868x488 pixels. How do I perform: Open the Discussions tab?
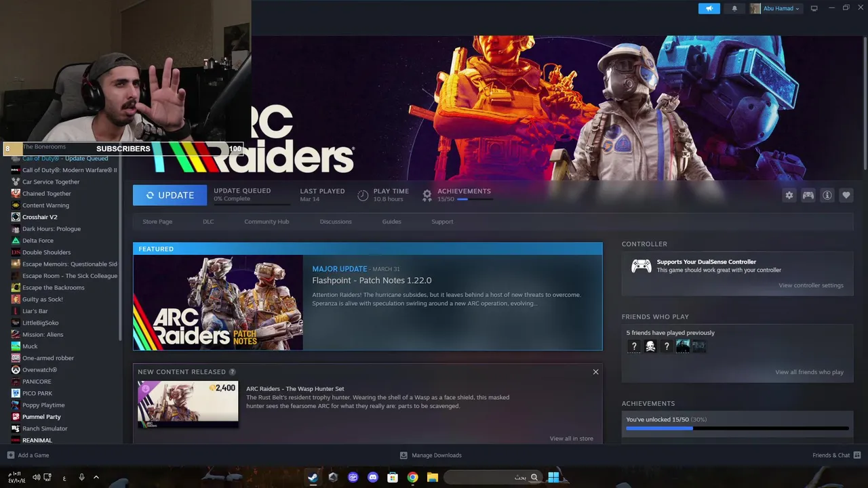(x=336, y=222)
